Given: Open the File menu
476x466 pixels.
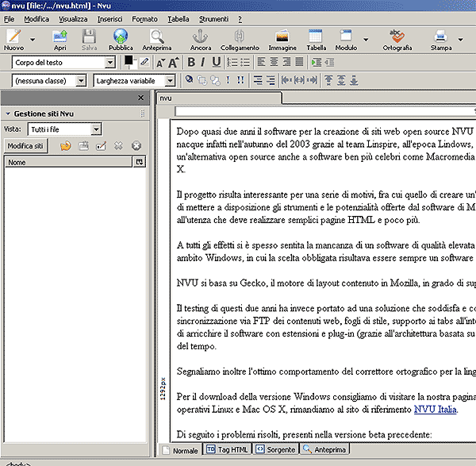Looking at the screenshot, I should 9,19.
